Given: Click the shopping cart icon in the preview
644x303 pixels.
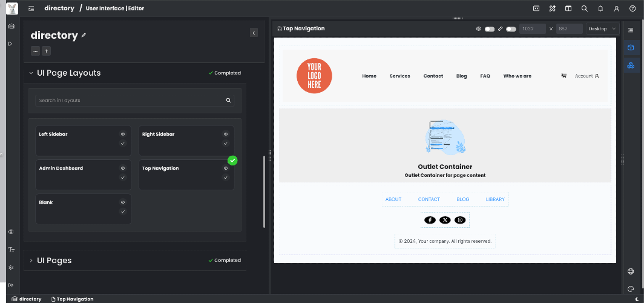Looking at the screenshot, I should (564, 76).
